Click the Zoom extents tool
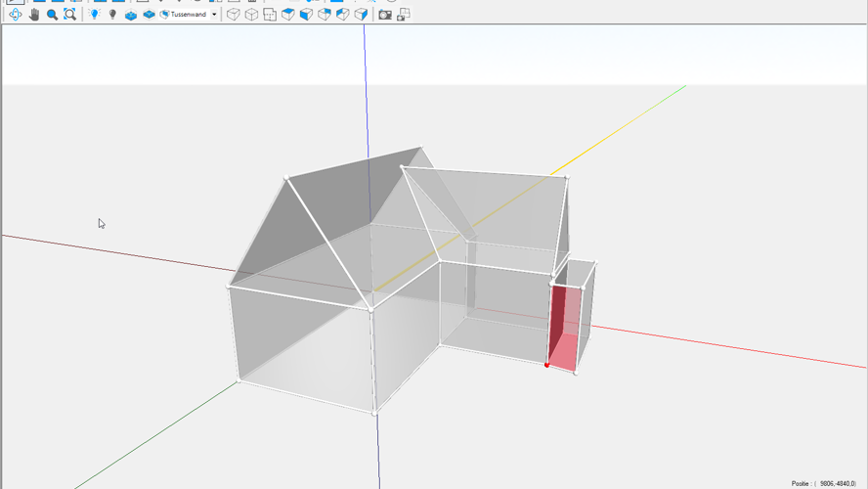The height and width of the screenshot is (489, 868). tap(69, 15)
